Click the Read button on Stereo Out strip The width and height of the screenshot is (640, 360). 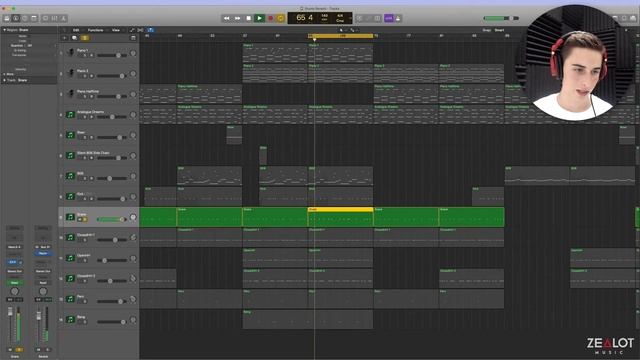pos(43,282)
